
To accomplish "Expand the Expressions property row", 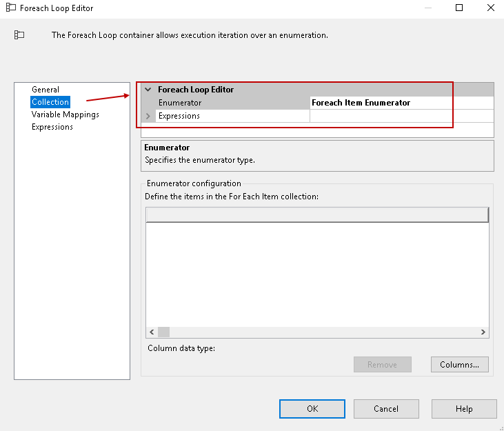I will (148, 116).
